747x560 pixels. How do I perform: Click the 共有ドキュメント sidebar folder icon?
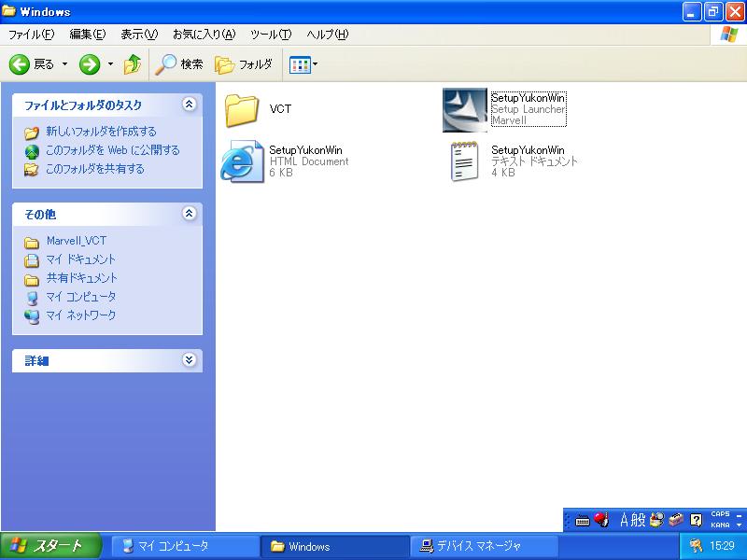point(32,280)
